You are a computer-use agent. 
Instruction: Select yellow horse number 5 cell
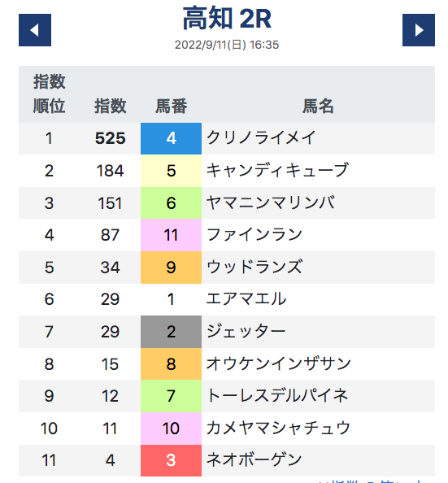pos(171,171)
